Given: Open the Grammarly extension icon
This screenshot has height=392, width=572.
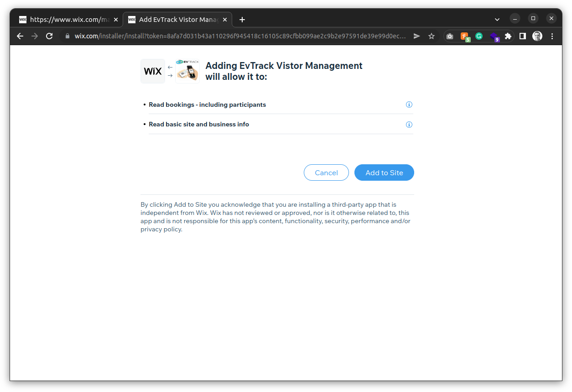Looking at the screenshot, I should tap(479, 36).
